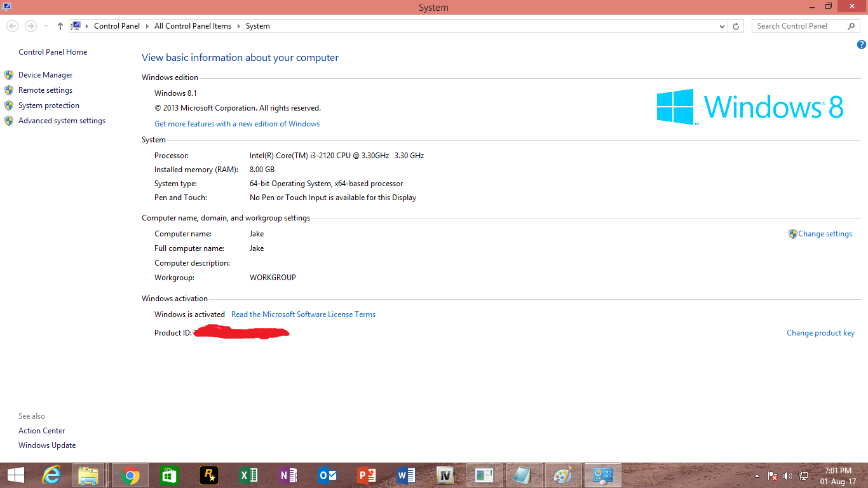Screen dimensions: 868x488
Task: Expand the chevron after All Control Panel Items
Action: pos(239,26)
